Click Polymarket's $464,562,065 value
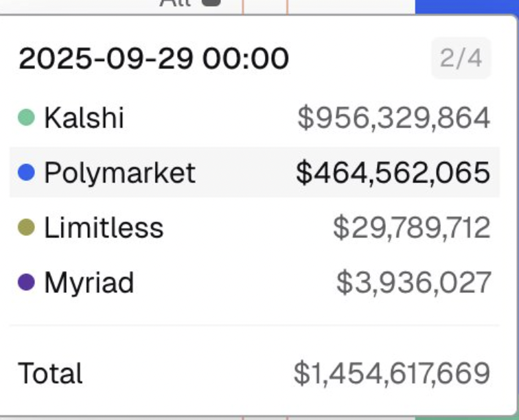The image size is (519, 420). (x=393, y=172)
